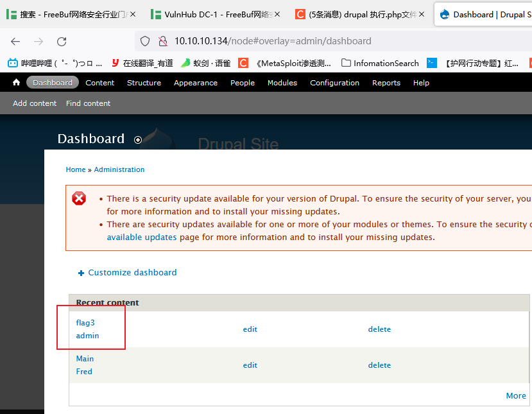This screenshot has height=414, width=532.
Task: Click the address bar URL
Action: point(273,41)
